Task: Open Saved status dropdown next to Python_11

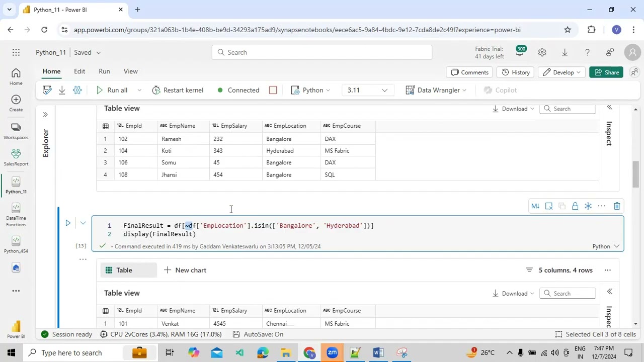Action: (x=88, y=52)
